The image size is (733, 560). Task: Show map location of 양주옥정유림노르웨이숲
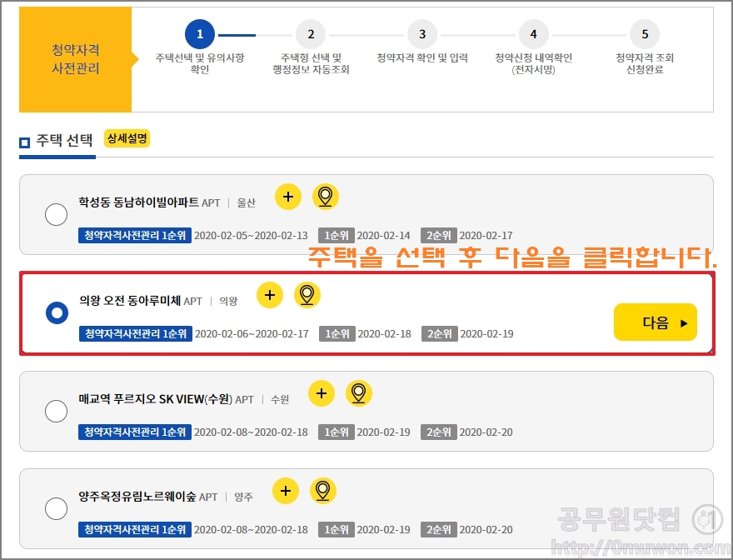[323, 491]
